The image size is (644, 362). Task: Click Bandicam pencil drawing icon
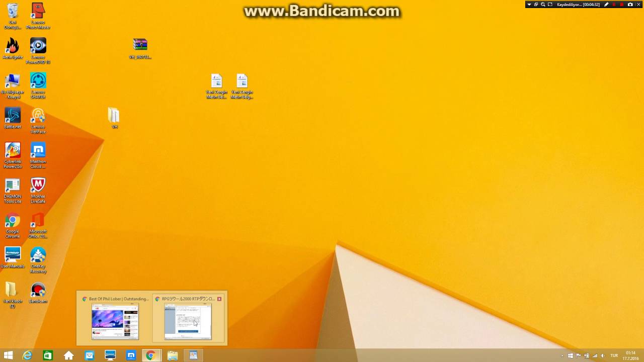pos(606,5)
